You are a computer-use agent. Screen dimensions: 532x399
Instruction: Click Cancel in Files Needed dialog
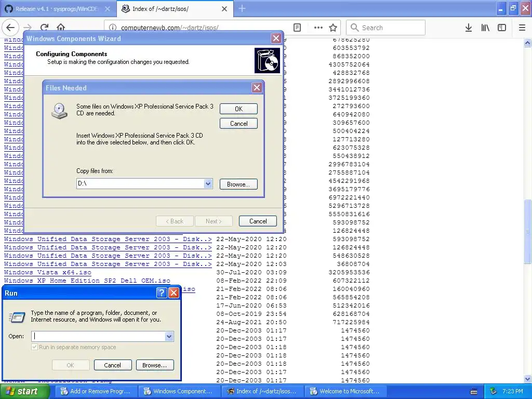tap(238, 124)
